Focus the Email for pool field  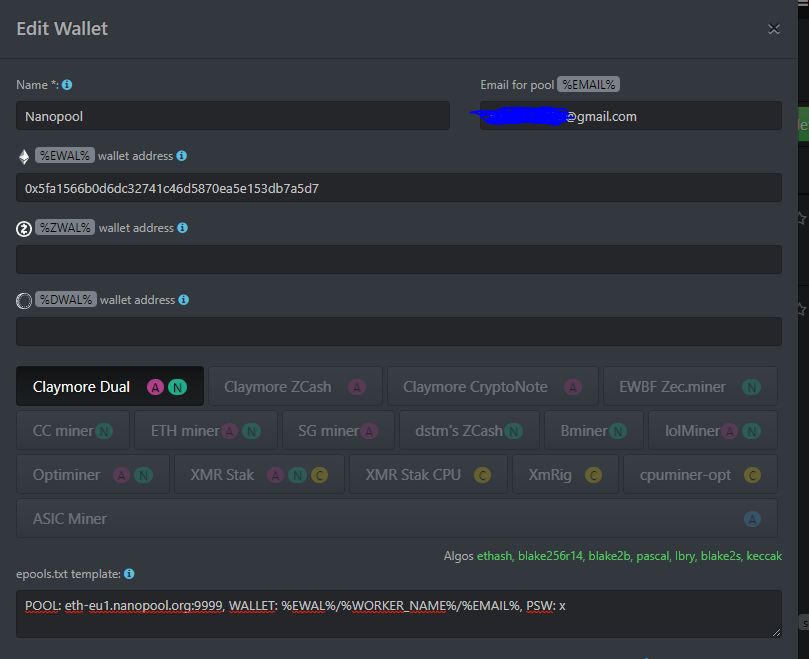(630, 116)
